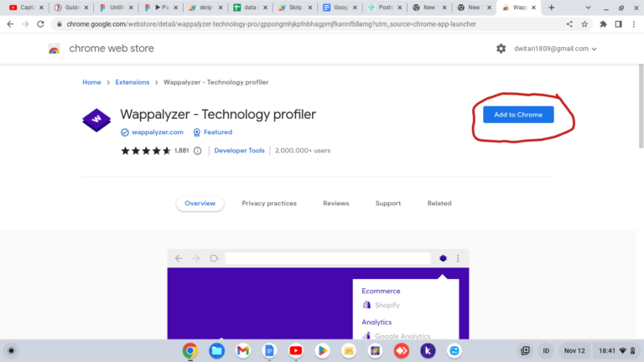Click the ID input method indicator

[x=546, y=351]
